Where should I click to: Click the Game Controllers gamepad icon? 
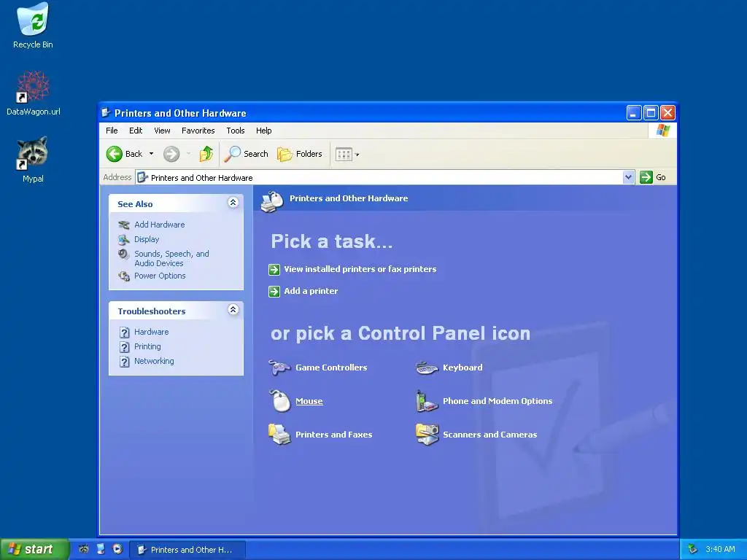point(279,367)
